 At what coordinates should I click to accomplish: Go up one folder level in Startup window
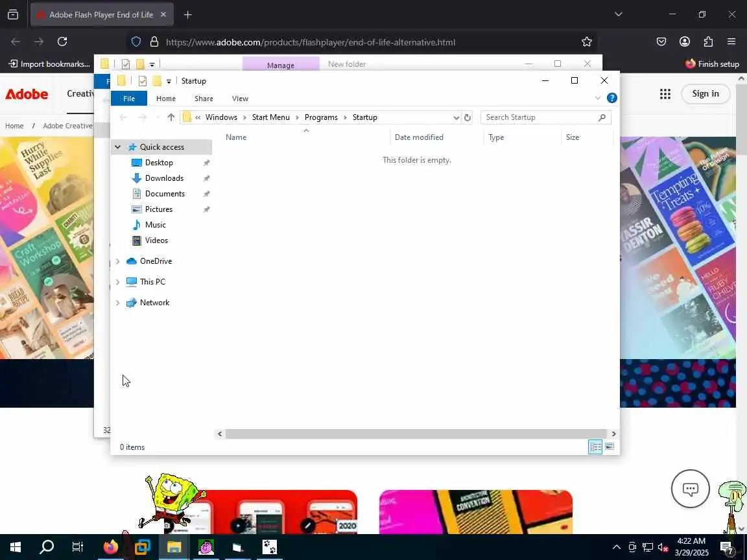[171, 117]
